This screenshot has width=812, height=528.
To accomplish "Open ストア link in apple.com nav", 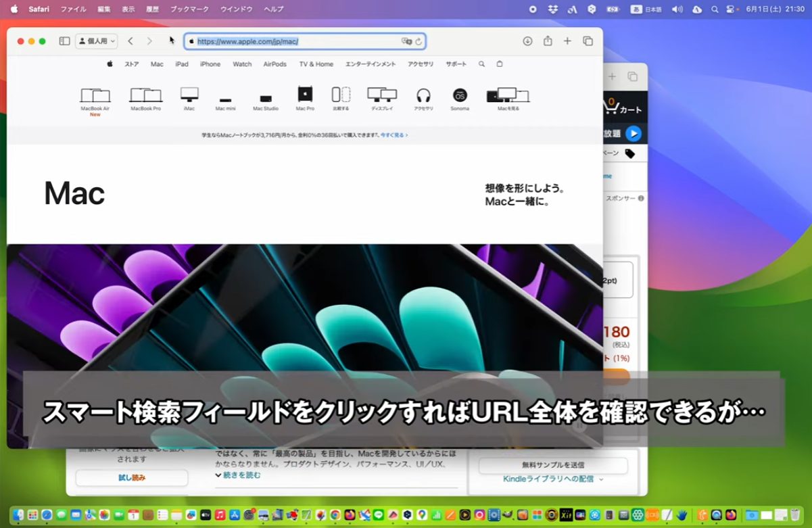I will (x=132, y=64).
